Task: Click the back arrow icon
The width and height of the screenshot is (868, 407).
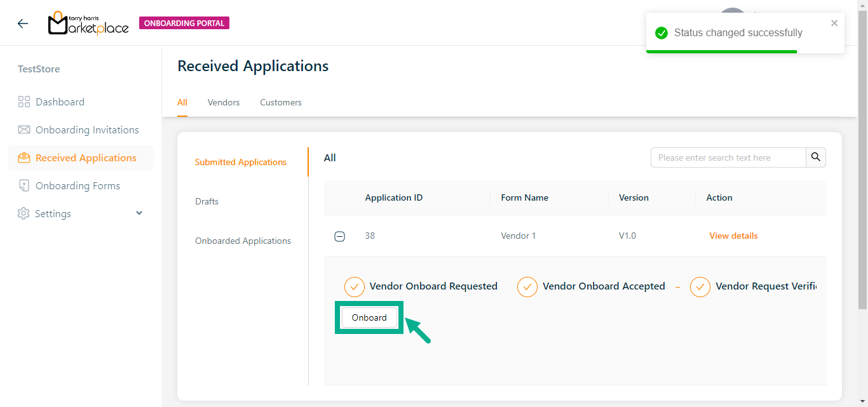Action: [23, 23]
